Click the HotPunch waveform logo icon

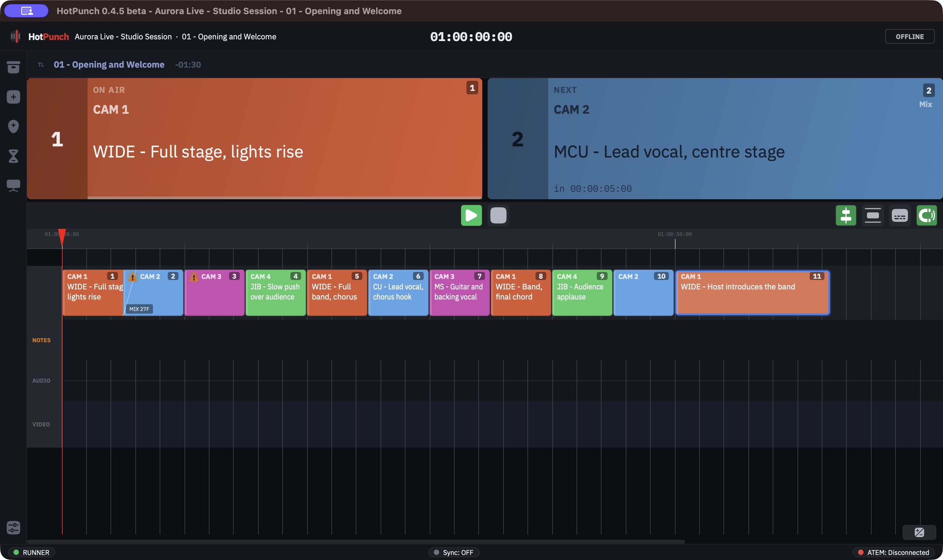[15, 37]
